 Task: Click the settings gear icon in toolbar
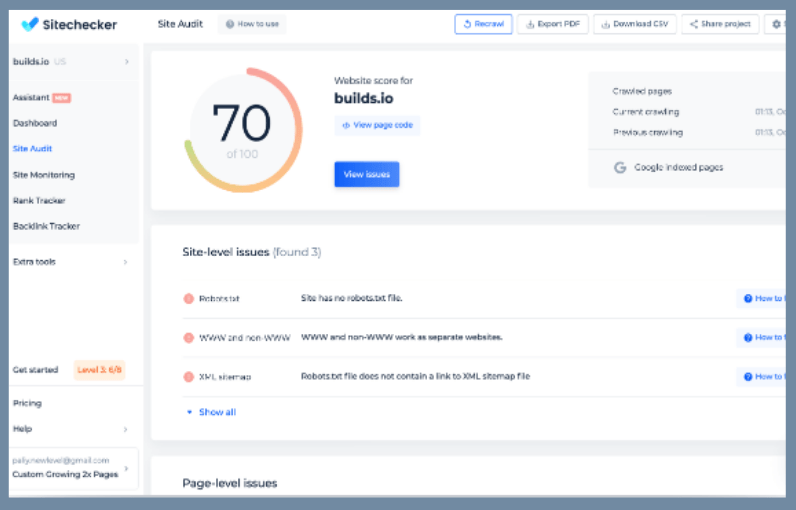point(776,24)
